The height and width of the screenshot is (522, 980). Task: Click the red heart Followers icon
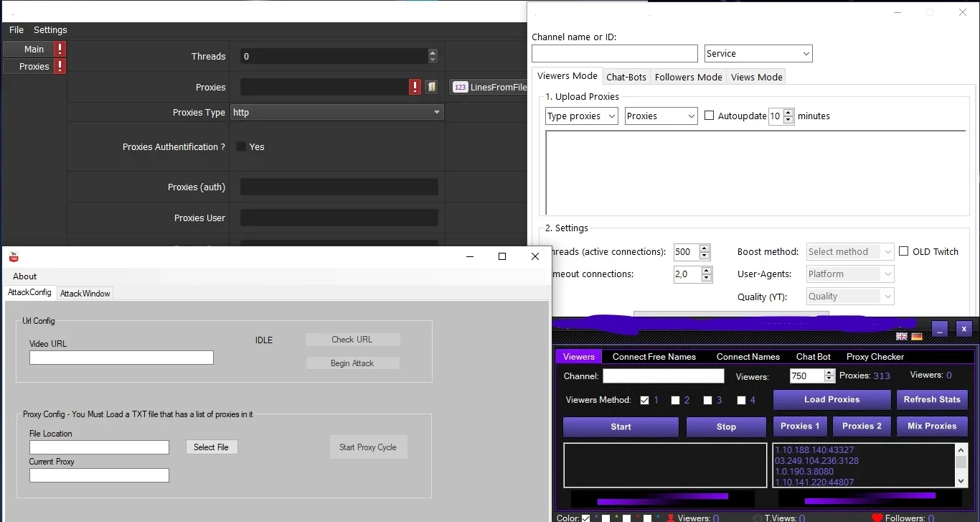(x=877, y=517)
